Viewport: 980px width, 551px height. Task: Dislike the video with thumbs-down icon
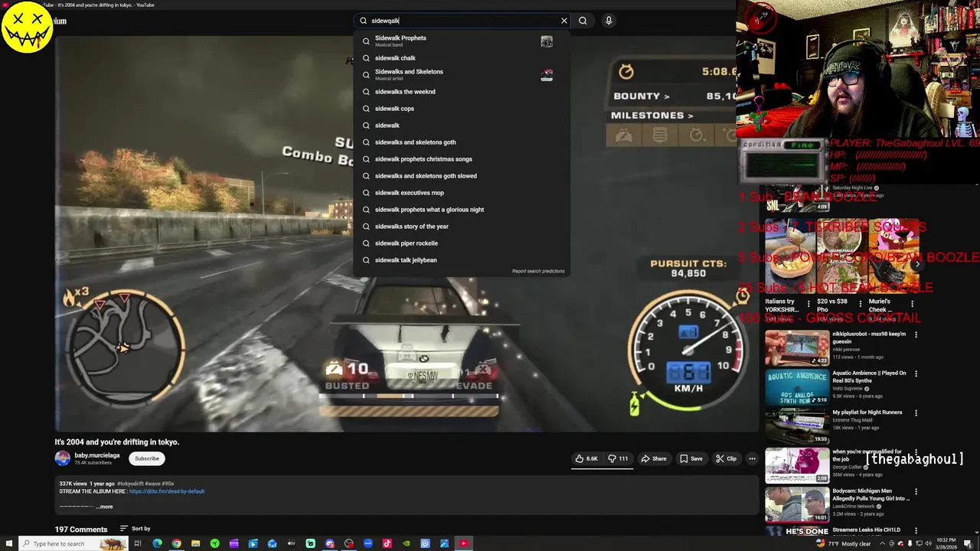pyautogui.click(x=618, y=458)
